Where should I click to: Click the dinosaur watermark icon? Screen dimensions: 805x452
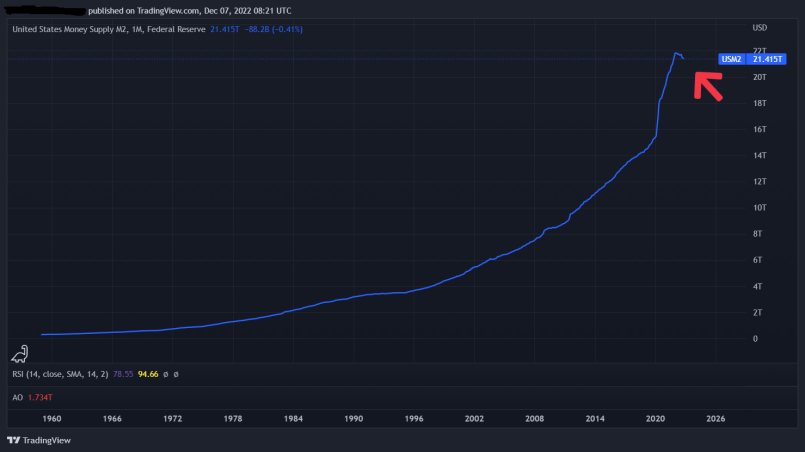pyautogui.click(x=20, y=354)
